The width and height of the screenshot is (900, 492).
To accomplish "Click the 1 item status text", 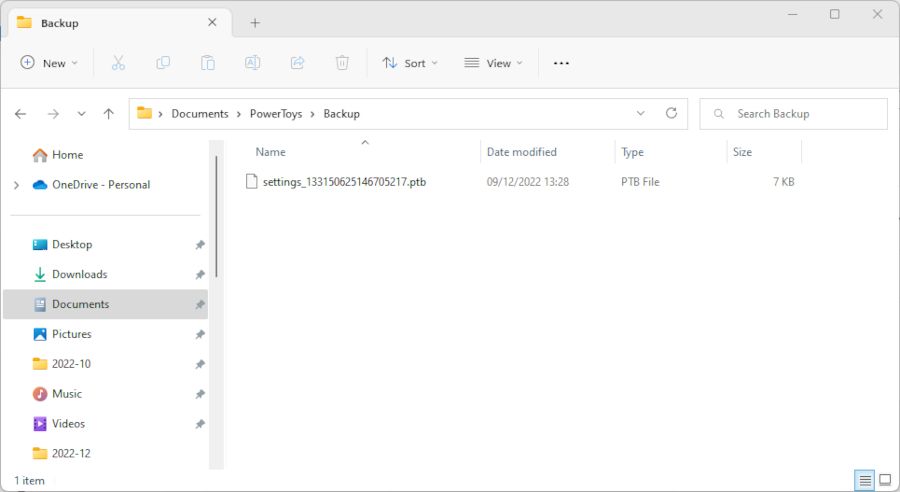I will pyautogui.click(x=29, y=481).
